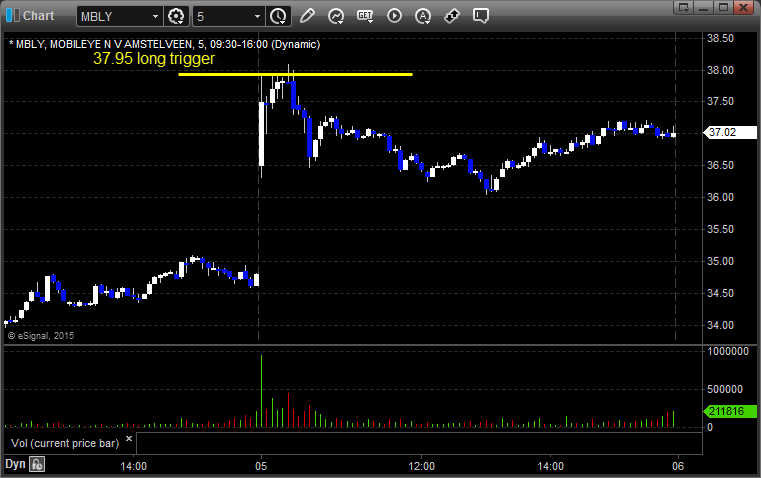Minimize the Chart window

point(704,7)
